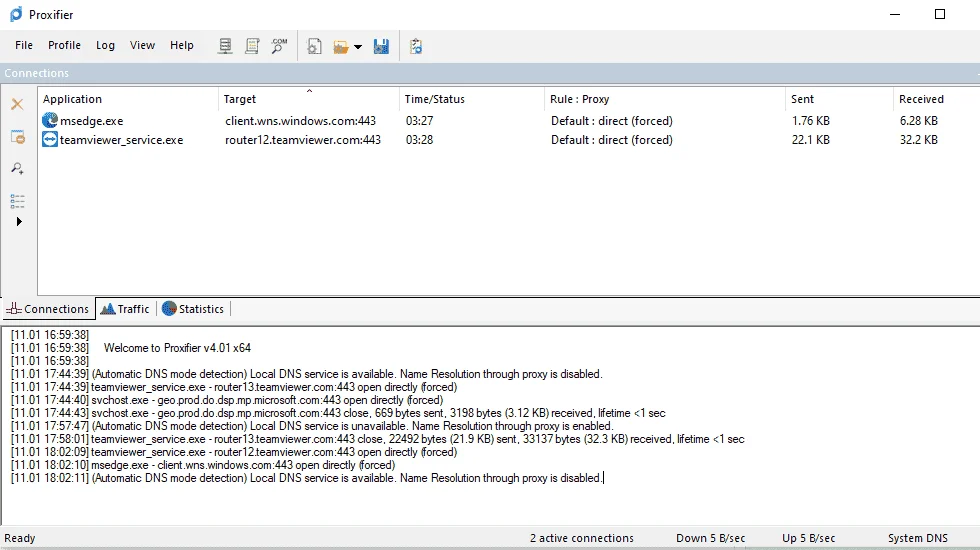Click the Welcome to Proxifier v4.01 x64 log line
The width and height of the screenshot is (980, 550).
(131, 348)
